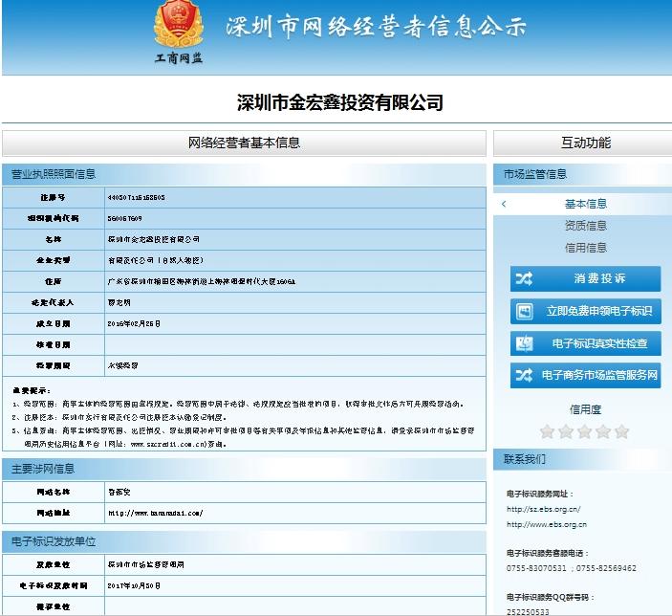Click the www.szcredit.com.cn address in 重要提示
This screenshot has width=672, height=616.
(x=166, y=445)
